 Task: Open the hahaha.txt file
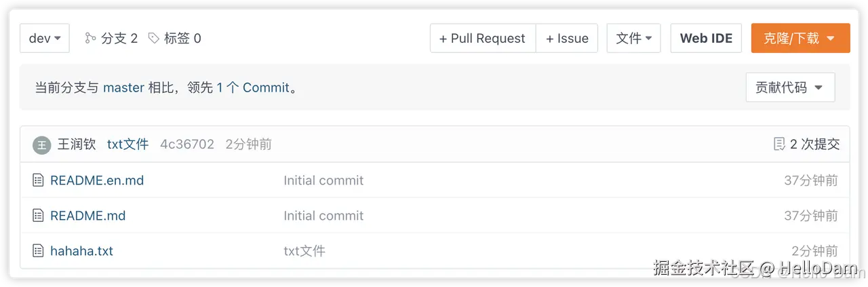tap(81, 251)
